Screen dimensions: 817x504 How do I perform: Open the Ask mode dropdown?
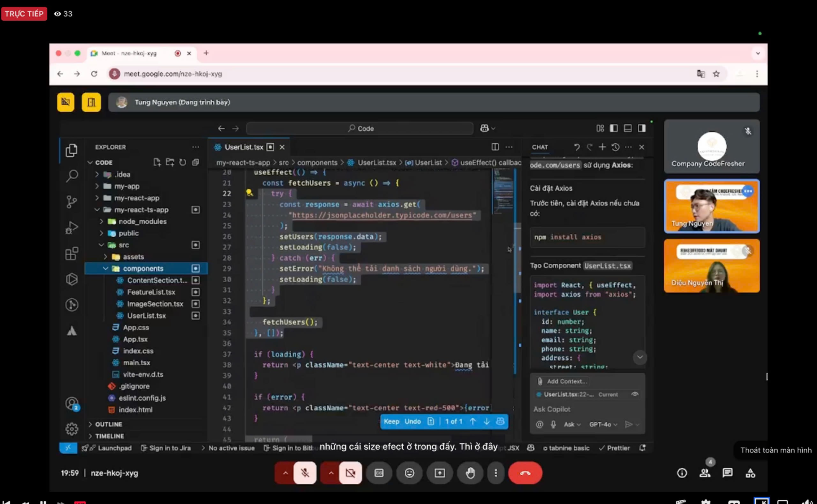pyautogui.click(x=572, y=424)
